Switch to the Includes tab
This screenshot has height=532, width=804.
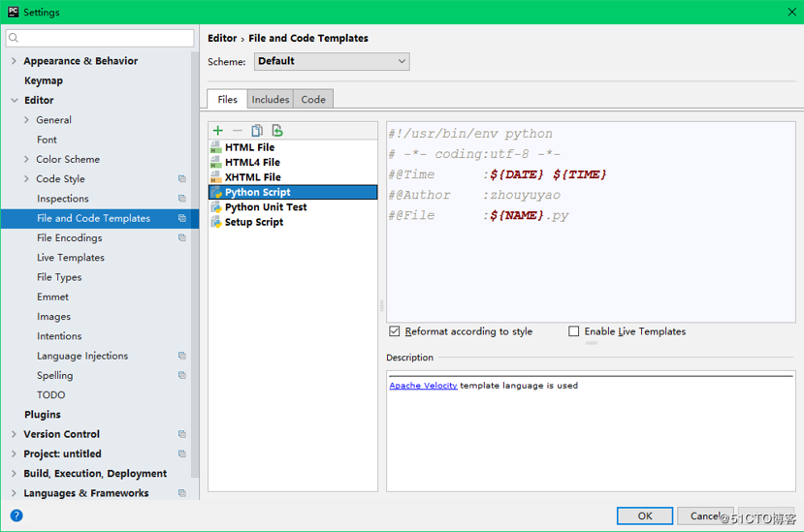[271, 99]
